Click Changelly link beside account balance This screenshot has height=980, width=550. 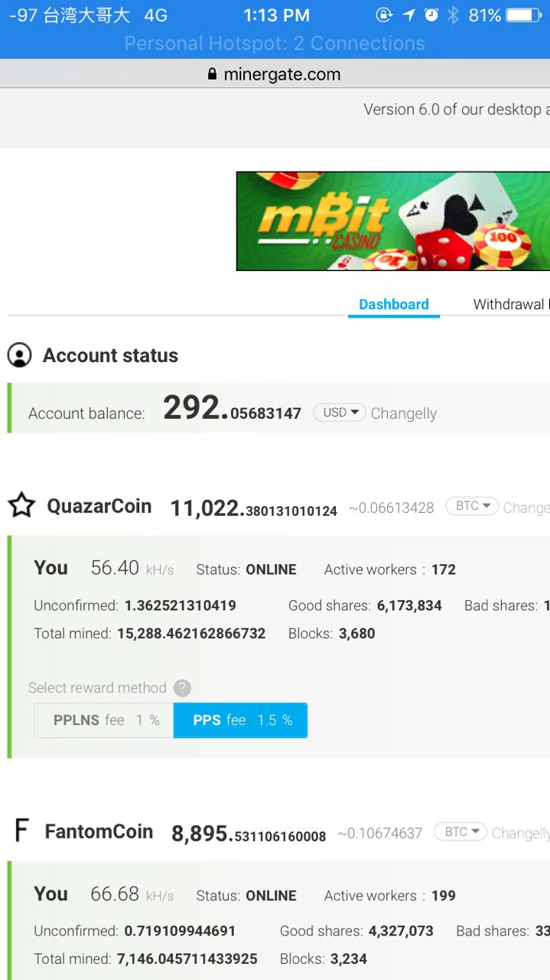[404, 413]
